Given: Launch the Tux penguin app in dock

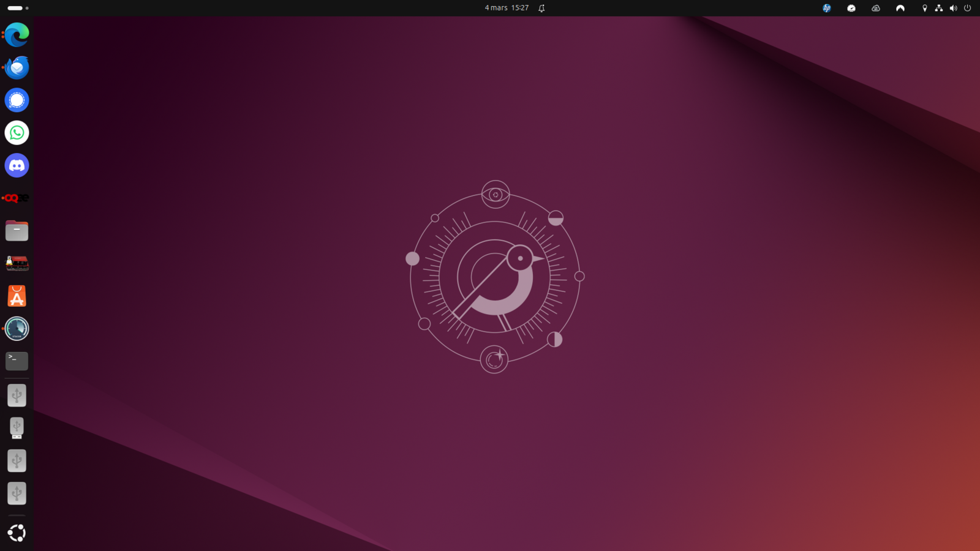Looking at the screenshot, I should coord(17,263).
